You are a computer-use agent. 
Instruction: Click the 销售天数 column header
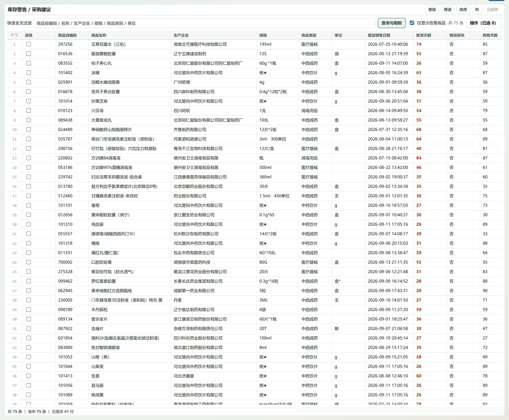pyautogui.click(x=490, y=35)
